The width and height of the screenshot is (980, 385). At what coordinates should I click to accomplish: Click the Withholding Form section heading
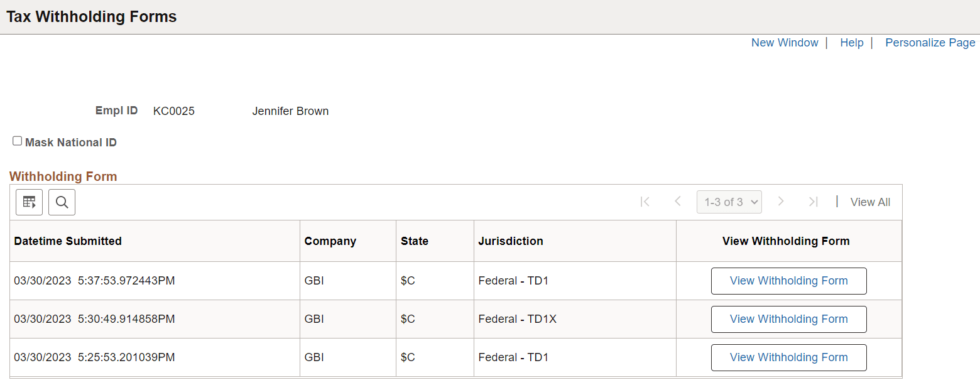pyautogui.click(x=63, y=176)
